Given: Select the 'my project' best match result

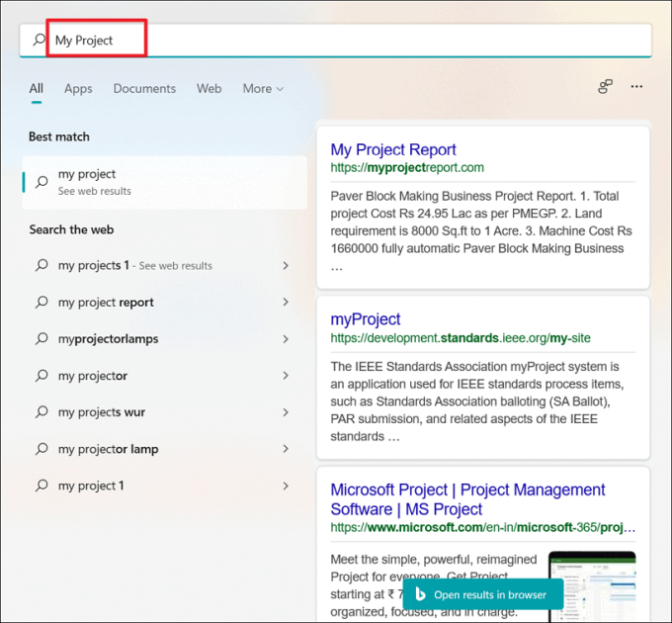Looking at the screenshot, I should click(x=165, y=182).
